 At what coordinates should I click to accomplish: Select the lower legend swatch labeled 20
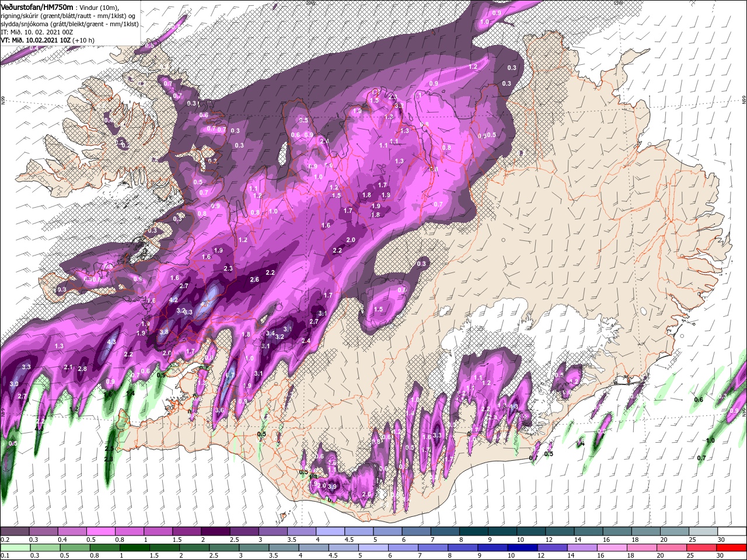(672, 547)
